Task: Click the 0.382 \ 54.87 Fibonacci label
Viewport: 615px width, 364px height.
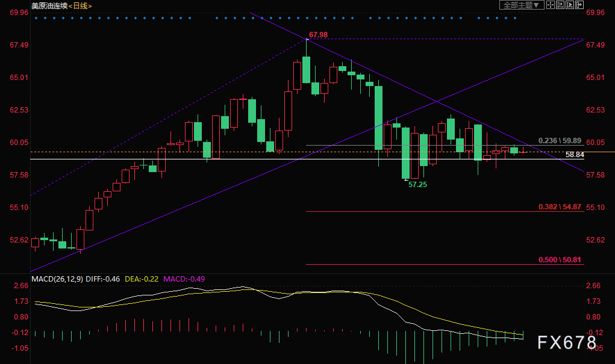Action: (x=560, y=207)
